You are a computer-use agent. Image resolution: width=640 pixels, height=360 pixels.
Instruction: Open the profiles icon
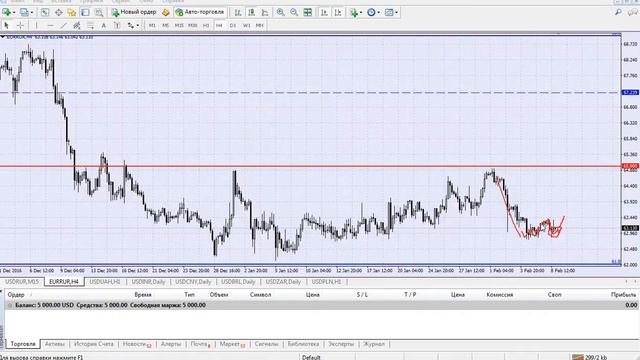24,12
